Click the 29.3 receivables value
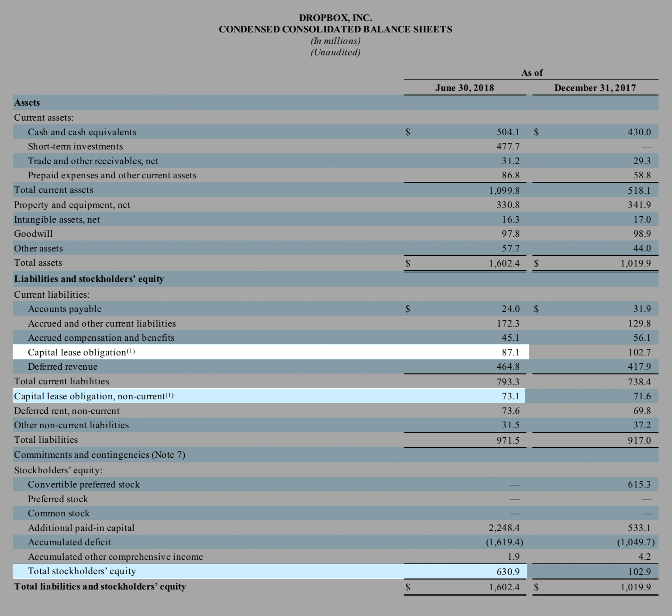The image size is (672, 616). (642, 161)
